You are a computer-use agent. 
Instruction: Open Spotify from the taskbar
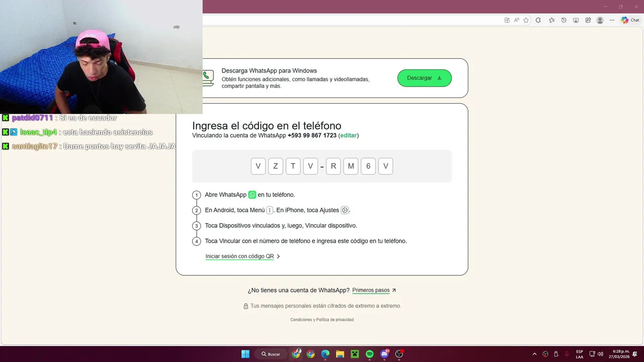[370, 354]
